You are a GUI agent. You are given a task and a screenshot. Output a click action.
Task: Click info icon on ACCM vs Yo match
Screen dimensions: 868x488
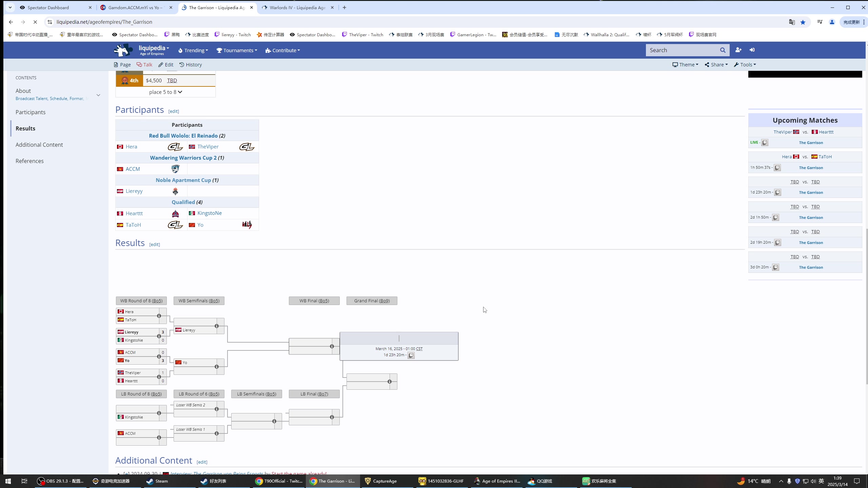159,357
